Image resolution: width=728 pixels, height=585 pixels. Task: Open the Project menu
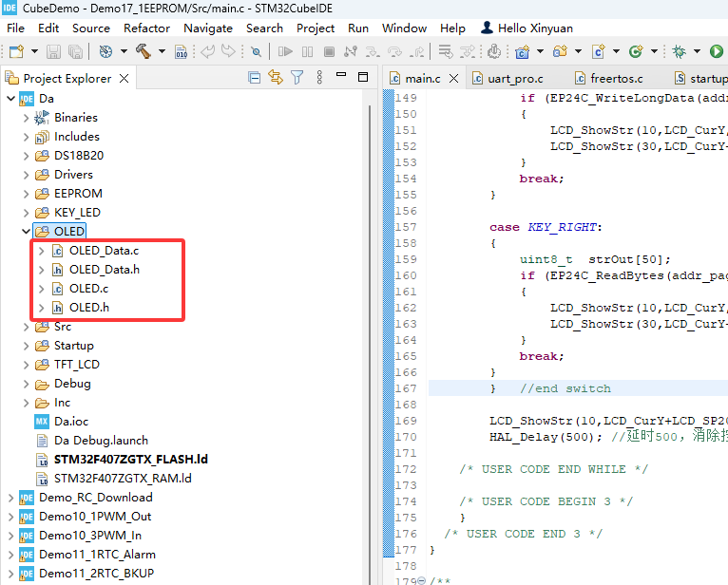click(x=316, y=28)
